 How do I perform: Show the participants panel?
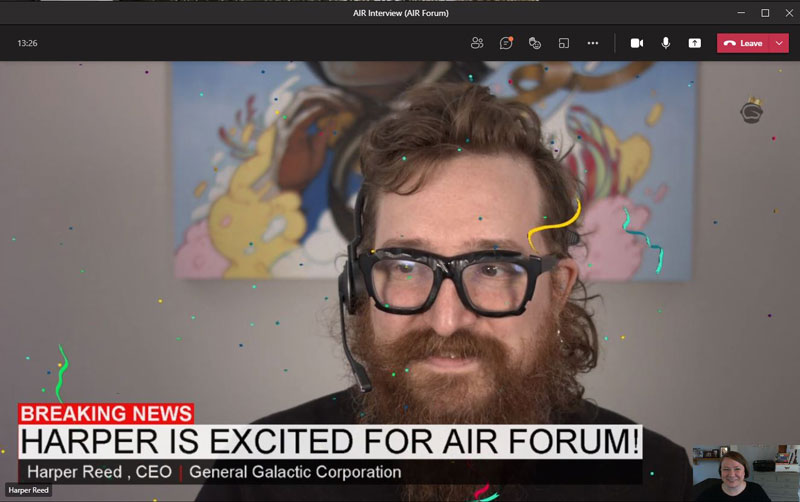pyautogui.click(x=477, y=43)
